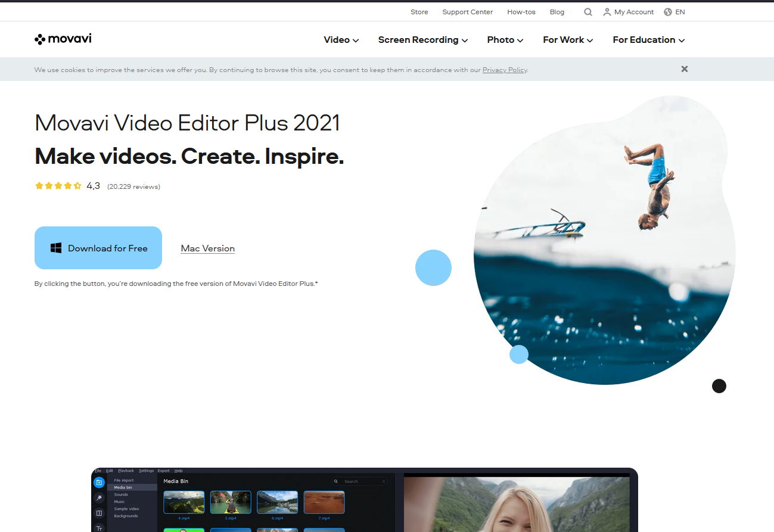The width and height of the screenshot is (774, 532).
Task: Open the Export menu in editor
Action: [164, 471]
